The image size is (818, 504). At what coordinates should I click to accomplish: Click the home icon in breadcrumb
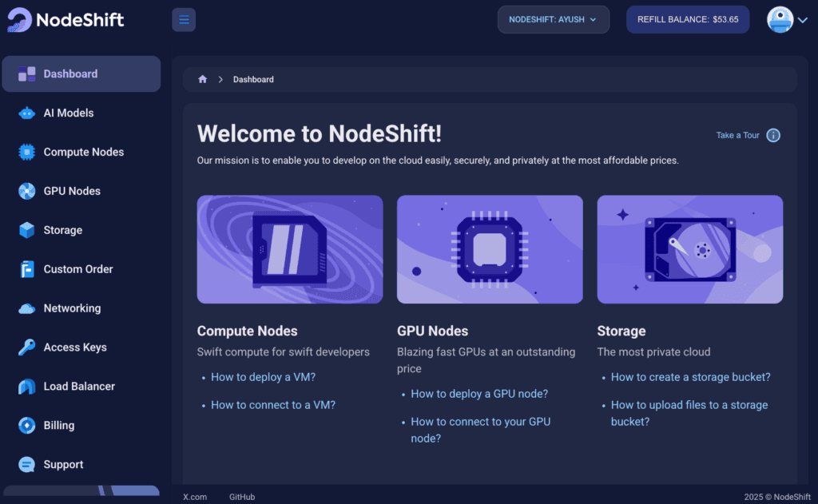point(202,79)
